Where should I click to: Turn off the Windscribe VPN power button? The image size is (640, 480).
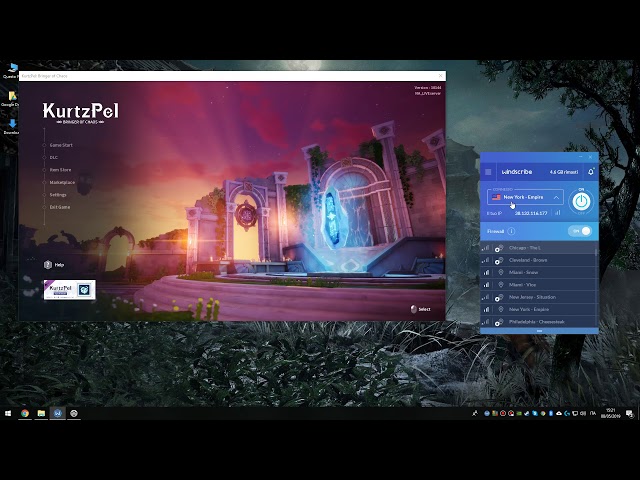(x=581, y=202)
